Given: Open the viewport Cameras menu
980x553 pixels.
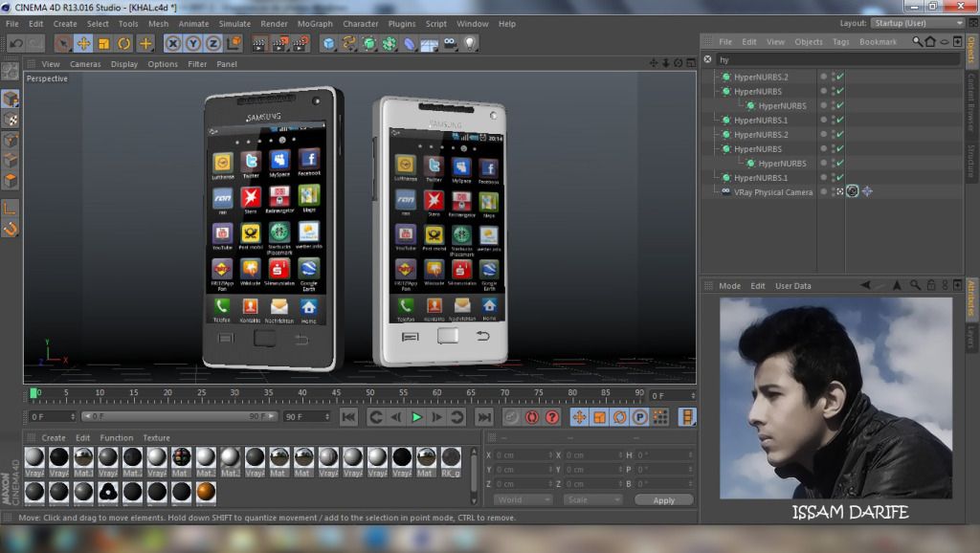Looking at the screenshot, I should [85, 64].
